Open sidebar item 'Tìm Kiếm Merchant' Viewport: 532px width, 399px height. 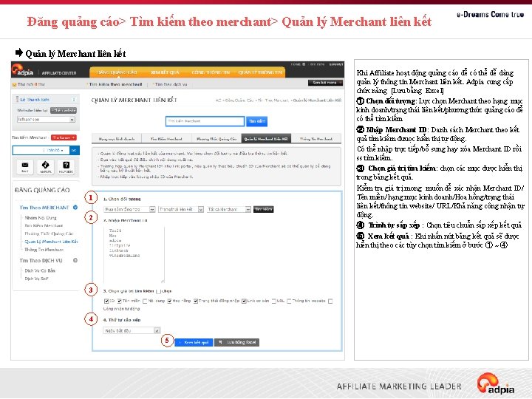(x=44, y=225)
